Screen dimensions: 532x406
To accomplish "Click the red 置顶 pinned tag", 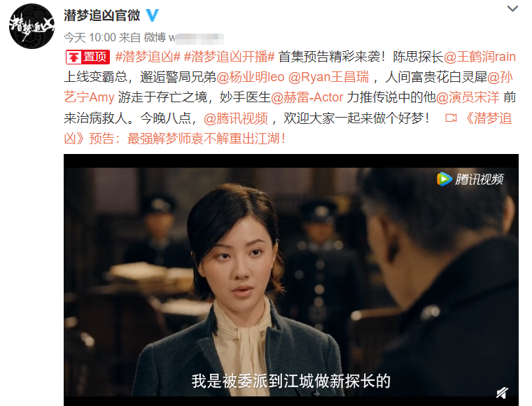I will [88, 57].
